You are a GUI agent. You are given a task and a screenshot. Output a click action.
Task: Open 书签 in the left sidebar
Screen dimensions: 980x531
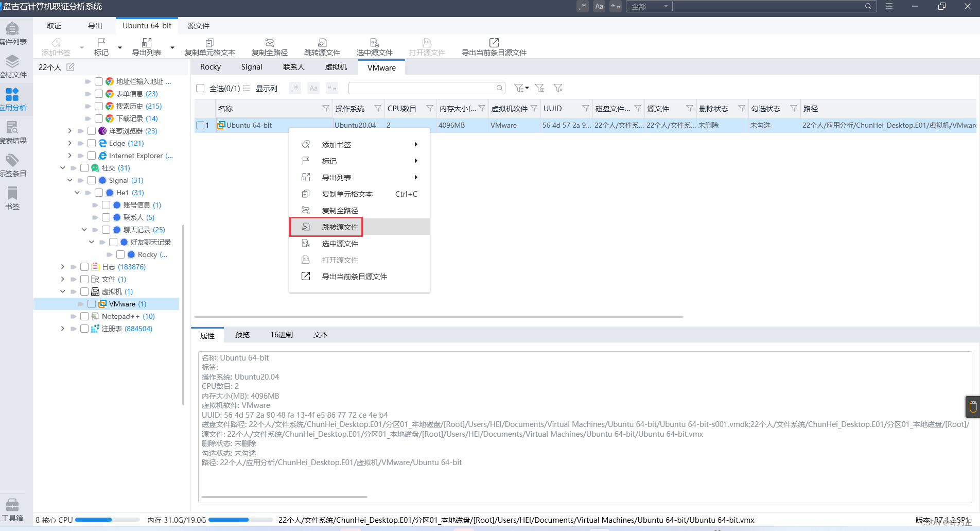12,198
